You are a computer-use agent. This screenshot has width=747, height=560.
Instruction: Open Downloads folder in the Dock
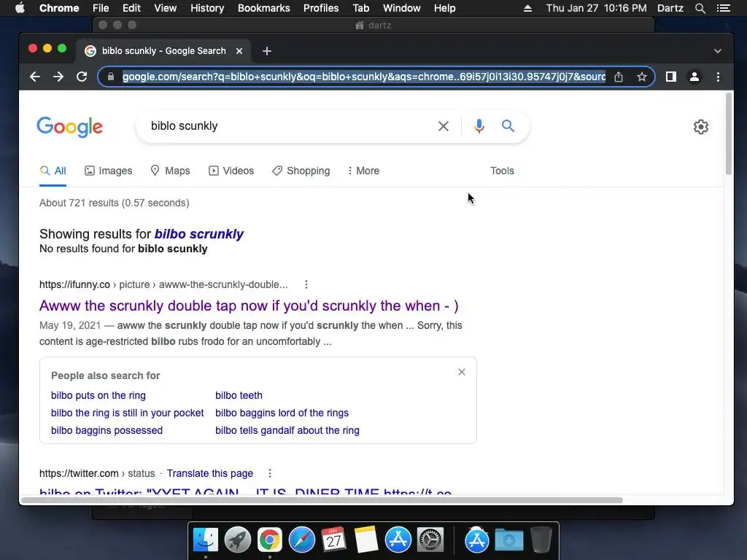click(508, 540)
